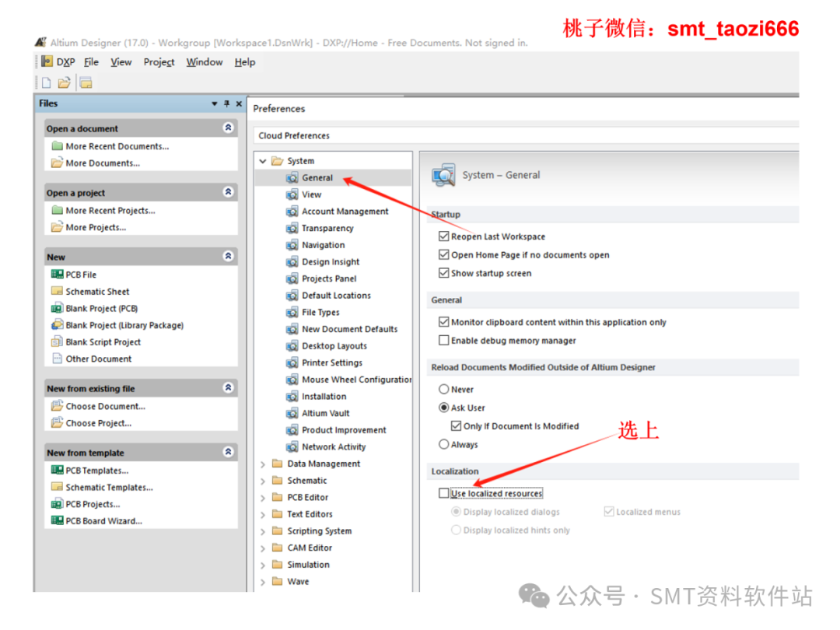Viewport: 840px width, 630px height.
Task: Uncheck Reopen Last Workspace
Action: tap(443, 236)
